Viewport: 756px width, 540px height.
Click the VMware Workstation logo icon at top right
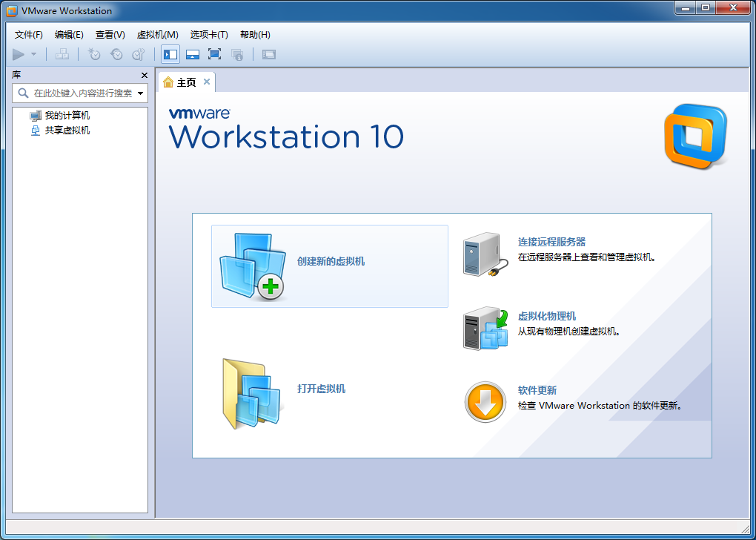pyautogui.click(x=695, y=136)
